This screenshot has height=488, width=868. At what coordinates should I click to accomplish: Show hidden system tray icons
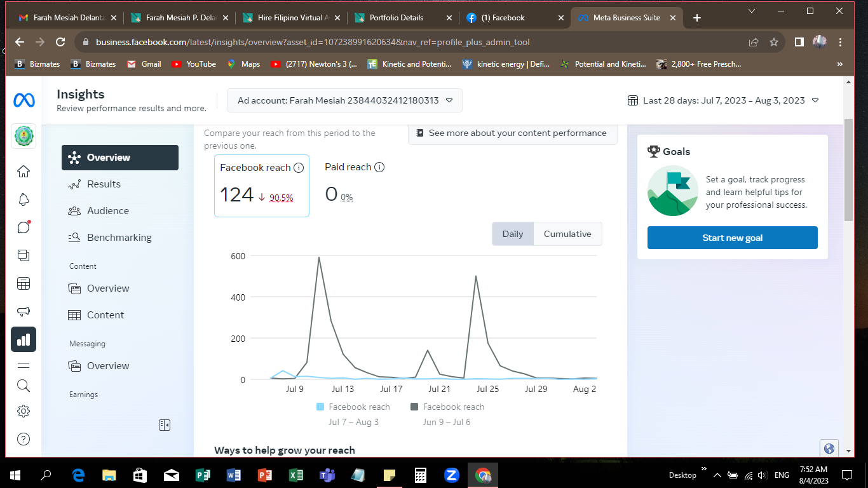click(717, 475)
